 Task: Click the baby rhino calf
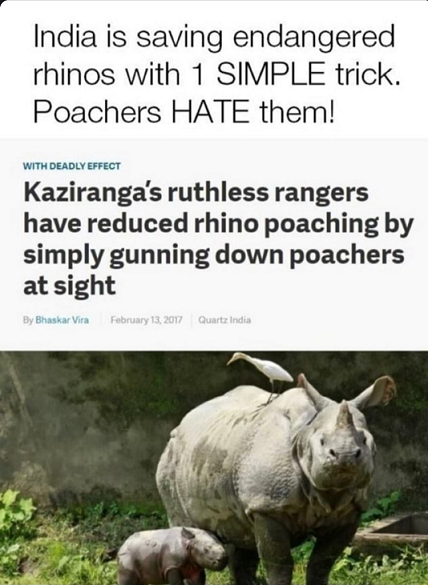[x=172, y=555]
